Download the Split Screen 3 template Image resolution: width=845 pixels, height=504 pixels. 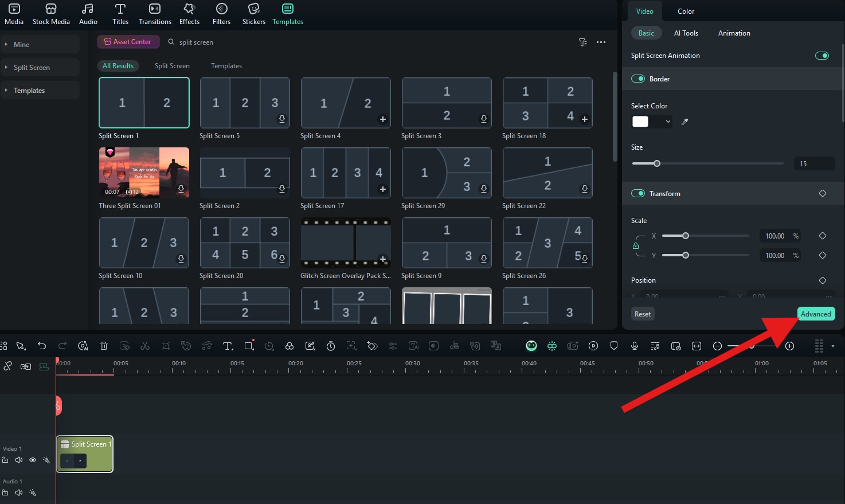coord(484,119)
